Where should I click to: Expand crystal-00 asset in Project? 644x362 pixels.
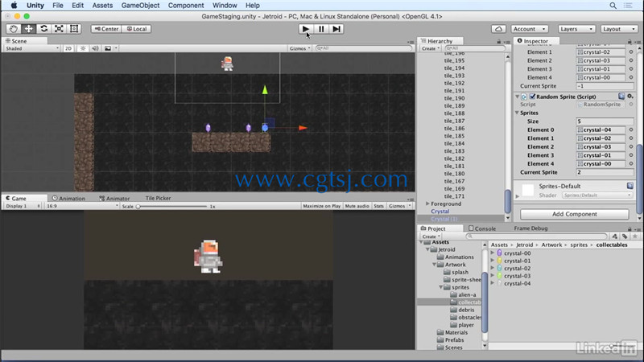click(493, 253)
